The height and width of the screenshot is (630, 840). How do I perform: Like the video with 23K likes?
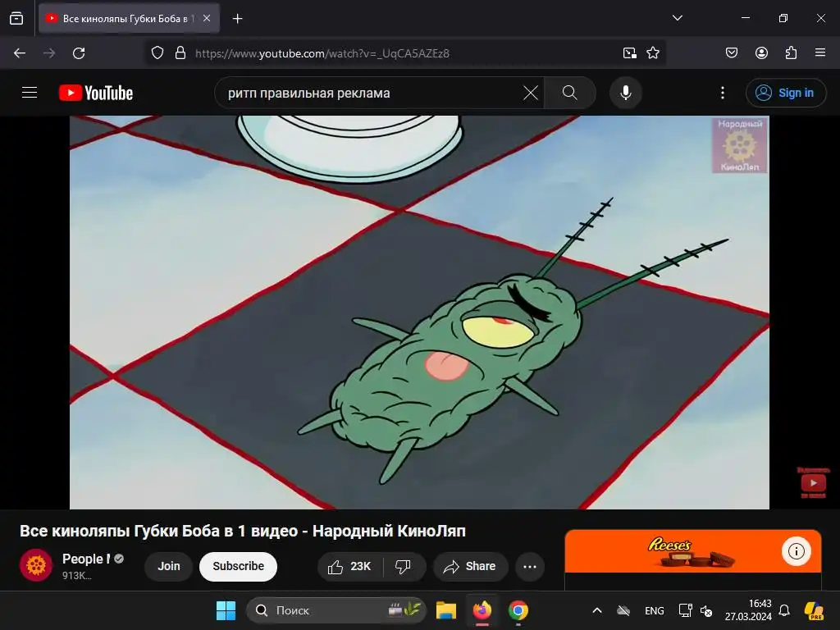[x=350, y=566]
